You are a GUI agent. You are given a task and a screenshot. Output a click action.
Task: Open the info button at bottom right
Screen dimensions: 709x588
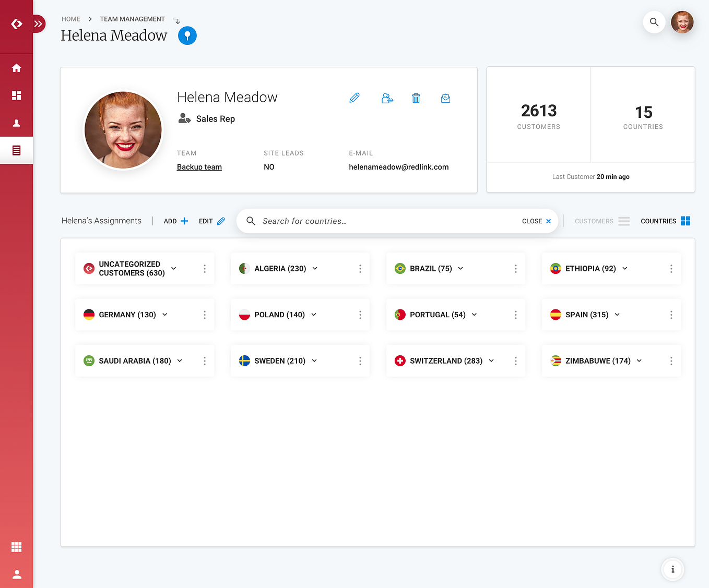[x=672, y=569]
